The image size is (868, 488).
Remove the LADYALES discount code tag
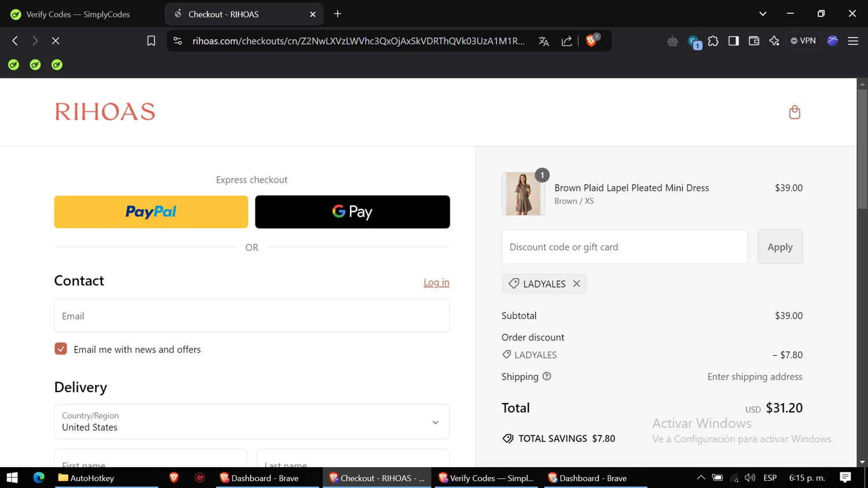pos(576,283)
